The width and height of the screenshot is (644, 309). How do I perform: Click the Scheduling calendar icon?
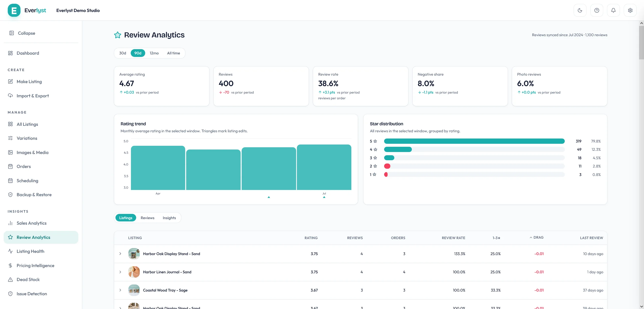point(10,180)
